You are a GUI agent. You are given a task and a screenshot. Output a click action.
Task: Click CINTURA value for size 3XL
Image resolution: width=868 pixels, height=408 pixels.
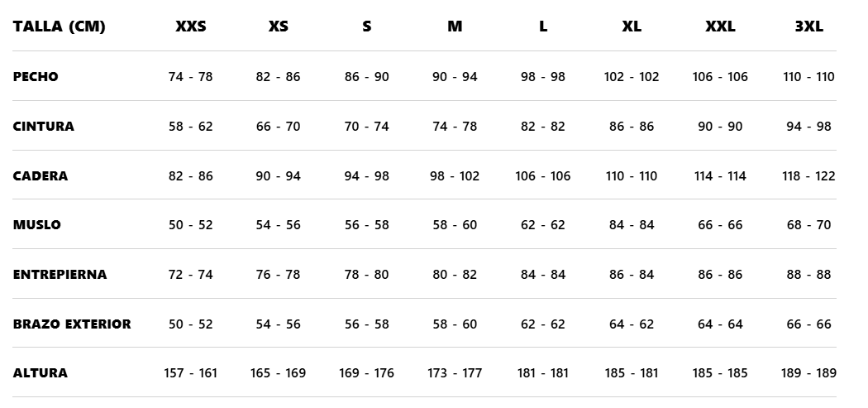[x=808, y=127]
